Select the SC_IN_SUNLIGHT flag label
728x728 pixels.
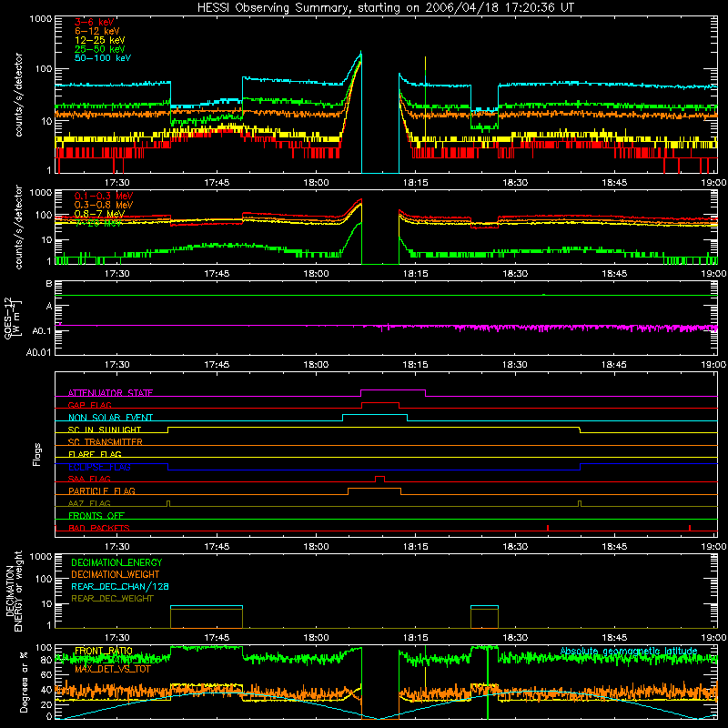(x=105, y=430)
